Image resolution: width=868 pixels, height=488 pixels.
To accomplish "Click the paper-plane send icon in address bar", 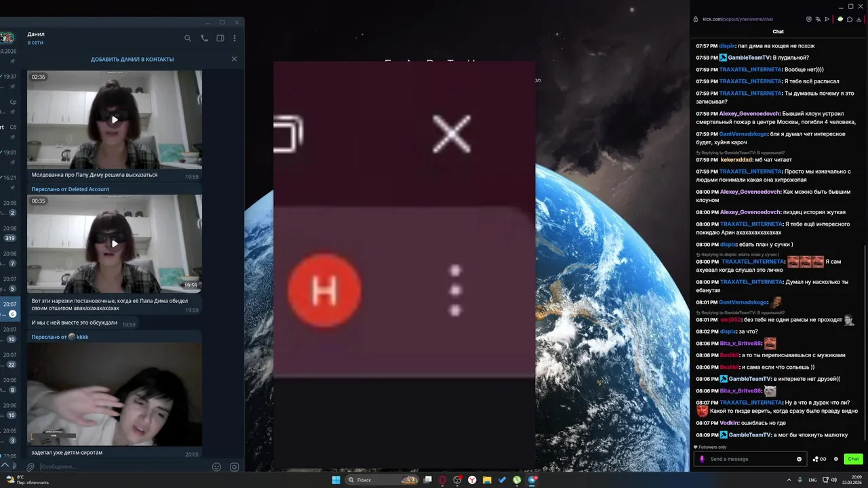I will [827, 19].
